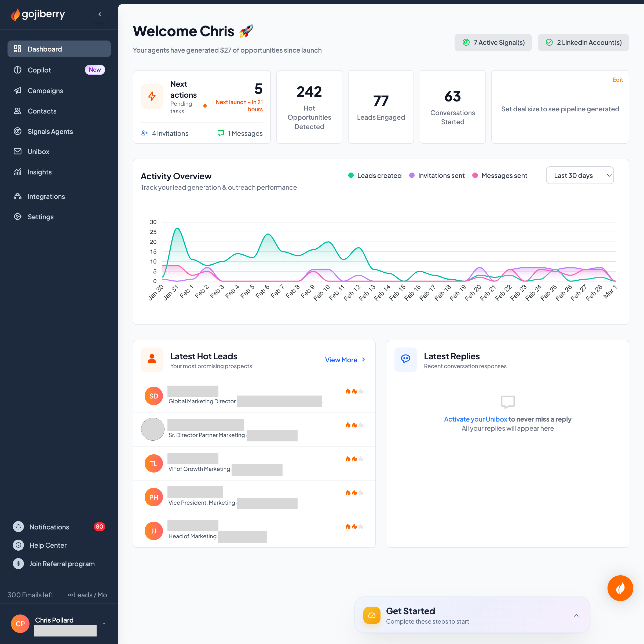
Task: Switch to Settings in the sidebar
Action: 18,217
